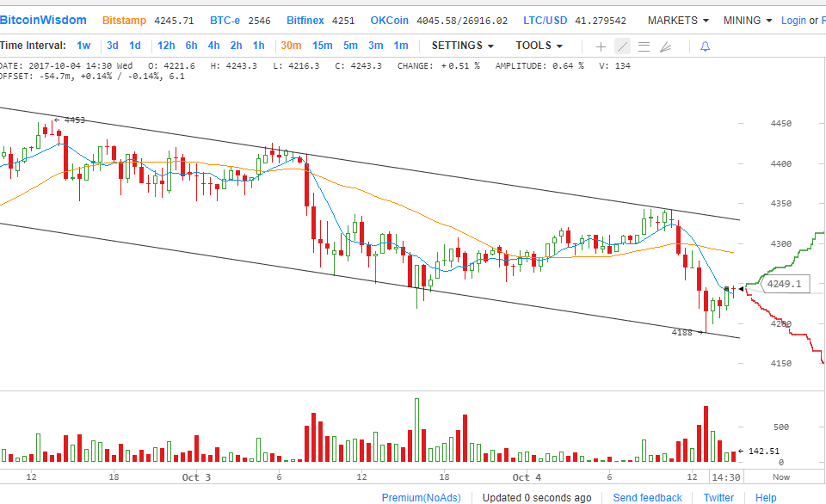Viewport: 826px width, 504px height.
Task: Open the MARKETS dropdown
Action: [x=678, y=20]
